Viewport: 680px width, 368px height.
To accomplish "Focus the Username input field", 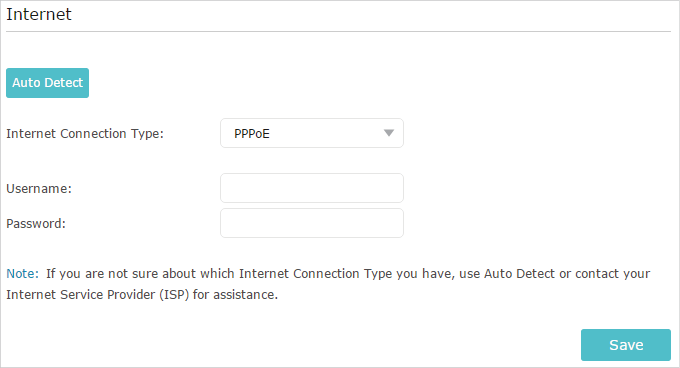I will pos(312,188).
